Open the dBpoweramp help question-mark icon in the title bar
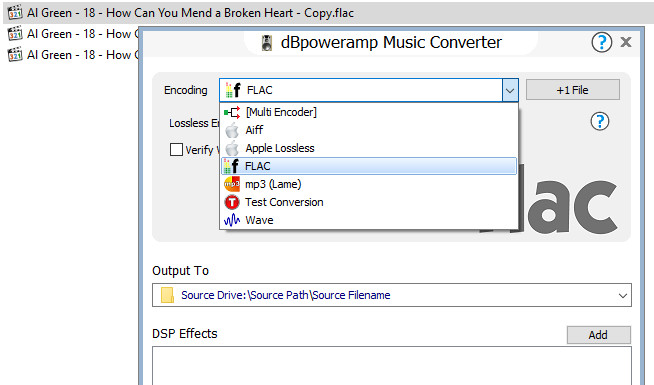The width and height of the screenshot is (654, 385). 601,42
